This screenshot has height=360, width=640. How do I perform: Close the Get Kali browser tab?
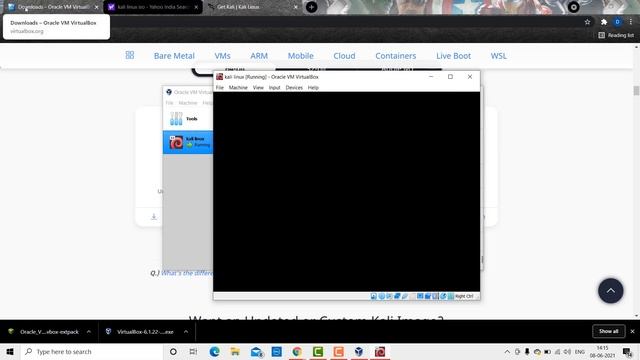pyautogui.click(x=296, y=7)
